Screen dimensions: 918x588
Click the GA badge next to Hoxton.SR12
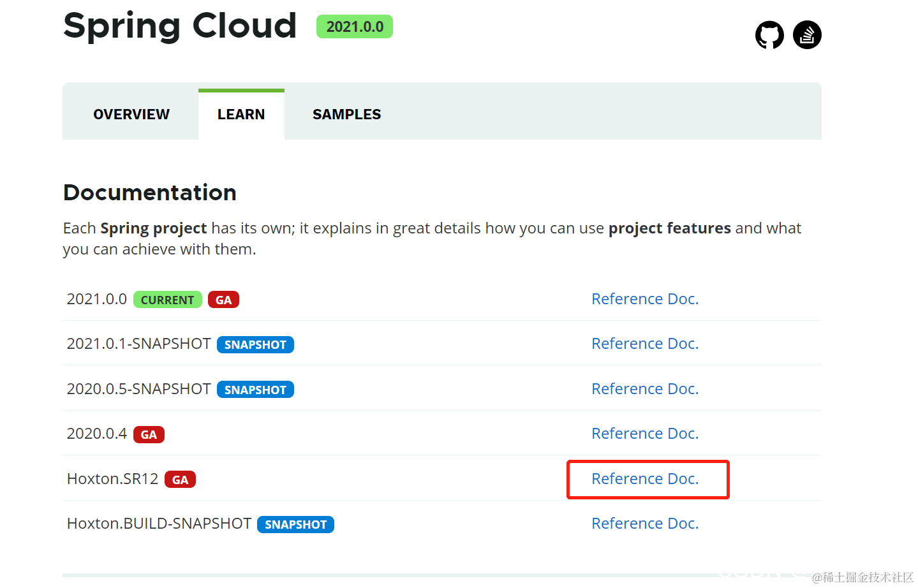point(180,480)
